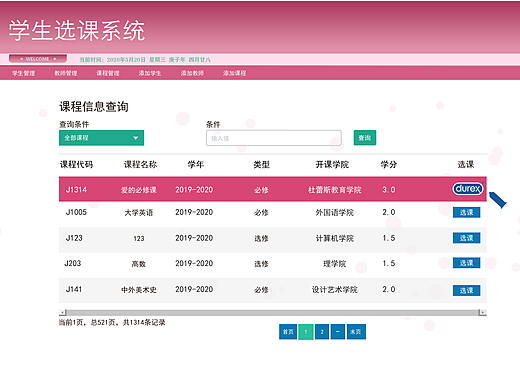Click the 学生选课系统 title
The height and width of the screenshot is (390, 520).
77,30
